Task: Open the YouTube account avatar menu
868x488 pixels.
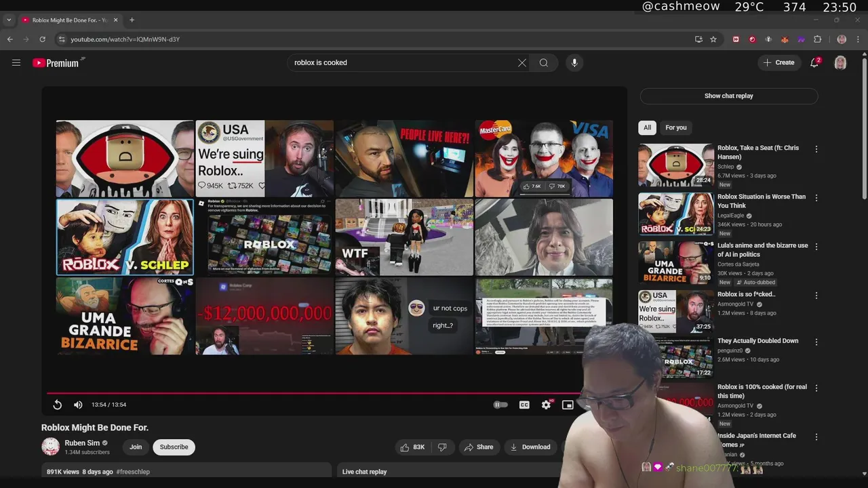Action: (x=840, y=62)
